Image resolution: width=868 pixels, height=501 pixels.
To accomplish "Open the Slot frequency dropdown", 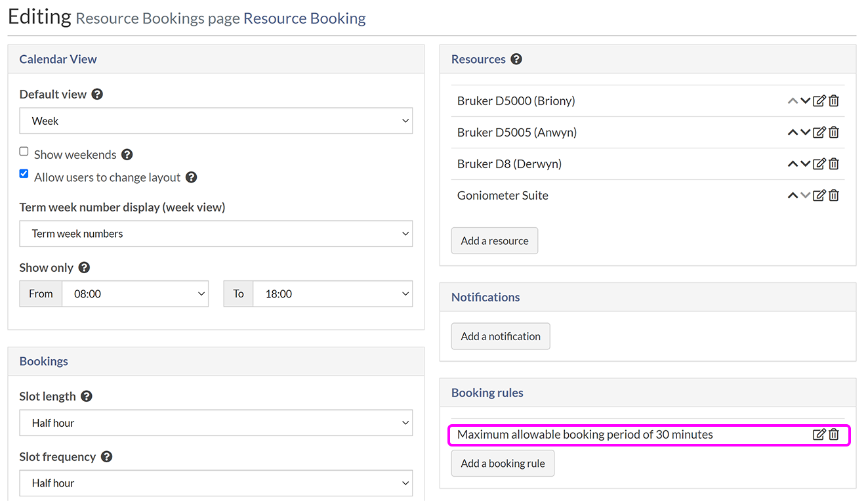I will click(216, 483).
